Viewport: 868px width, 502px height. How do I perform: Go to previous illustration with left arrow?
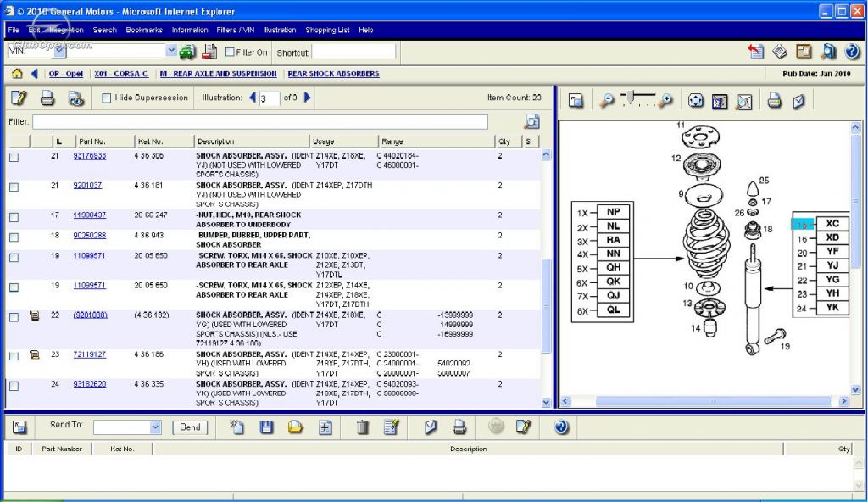[x=253, y=98]
